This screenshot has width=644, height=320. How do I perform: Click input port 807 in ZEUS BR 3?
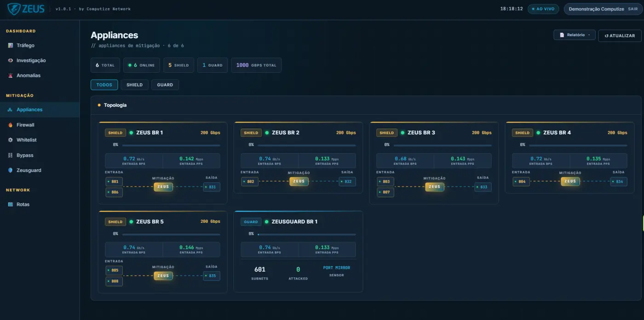coord(385,192)
